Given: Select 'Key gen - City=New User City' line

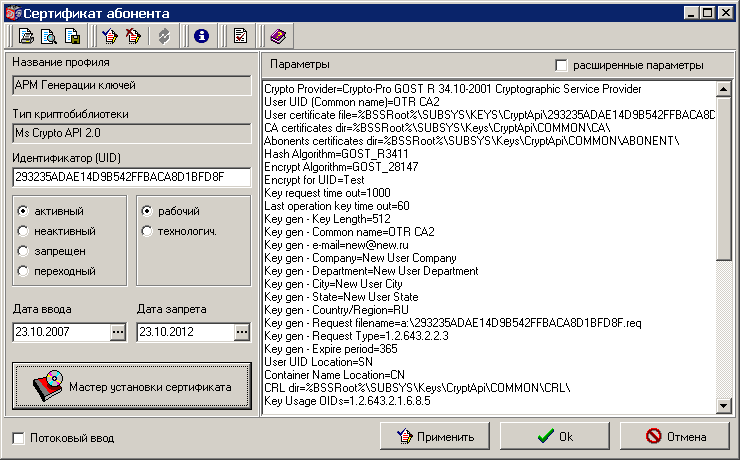Looking at the screenshot, I should 333,284.
